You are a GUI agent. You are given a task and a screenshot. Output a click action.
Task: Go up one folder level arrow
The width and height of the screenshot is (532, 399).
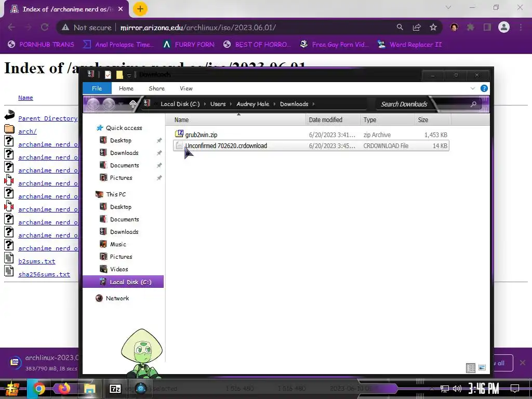pyautogui.click(x=132, y=104)
